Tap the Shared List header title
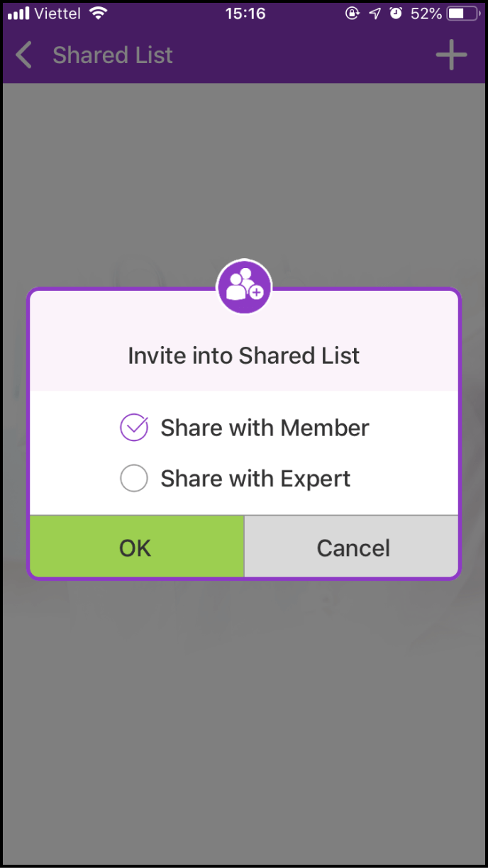This screenshot has width=488, height=868. click(x=113, y=55)
